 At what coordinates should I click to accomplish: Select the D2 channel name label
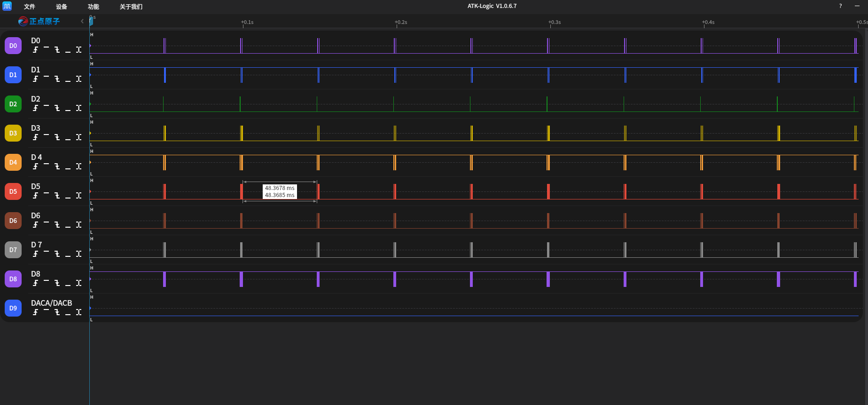36,99
